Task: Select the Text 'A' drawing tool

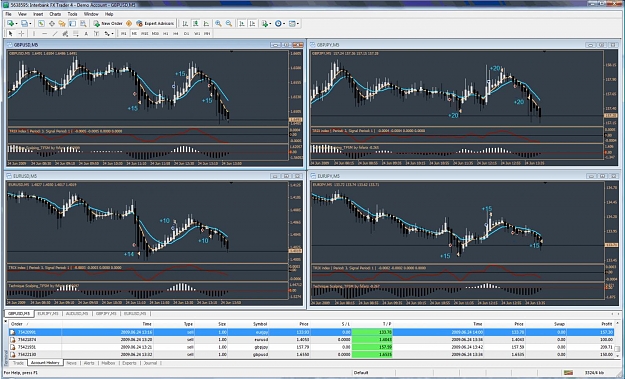Action: [86, 34]
